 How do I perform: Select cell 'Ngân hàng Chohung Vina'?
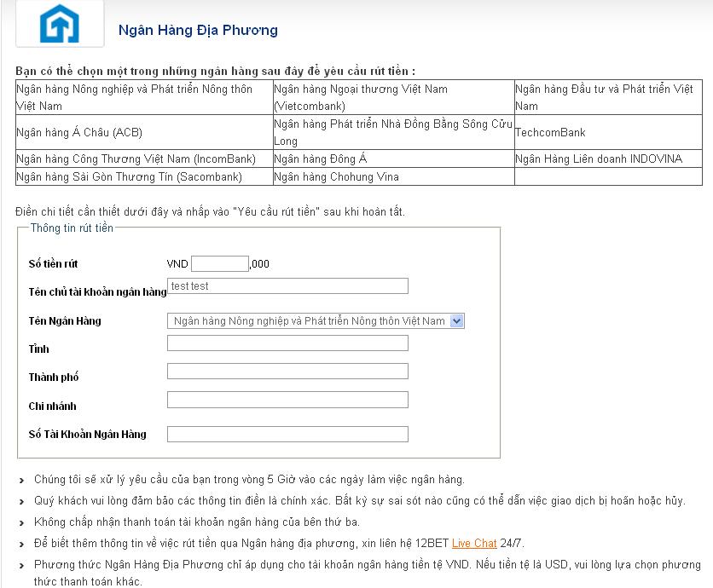[x=393, y=176]
